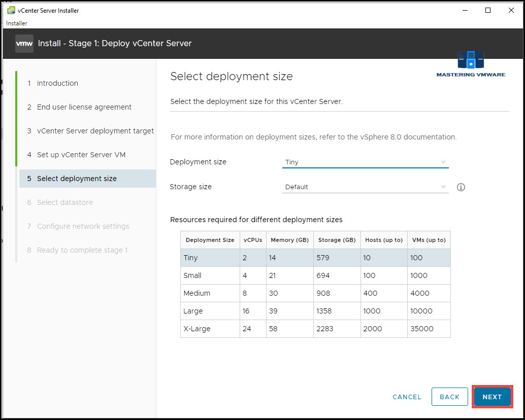Click Medium hosts value 400
Viewport: 525px width, 420px height.
(x=370, y=293)
